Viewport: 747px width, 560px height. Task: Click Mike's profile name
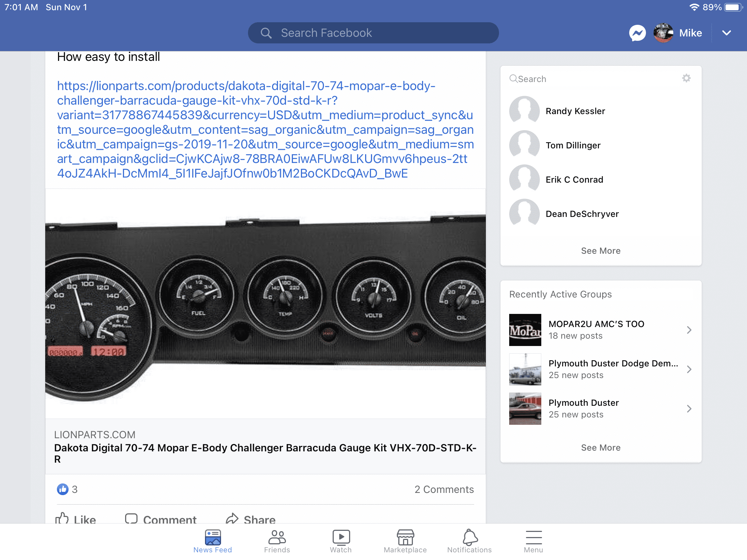[690, 33]
